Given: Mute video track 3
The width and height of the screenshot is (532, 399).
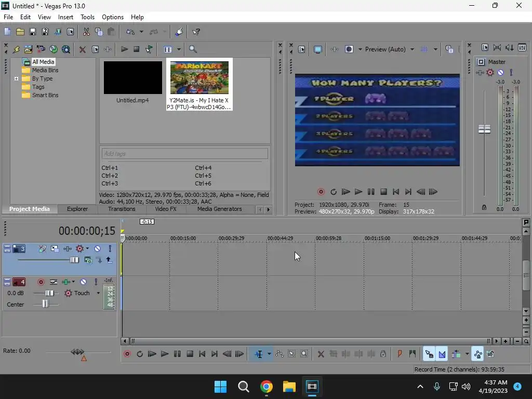Looking at the screenshot, I should click(97, 249).
